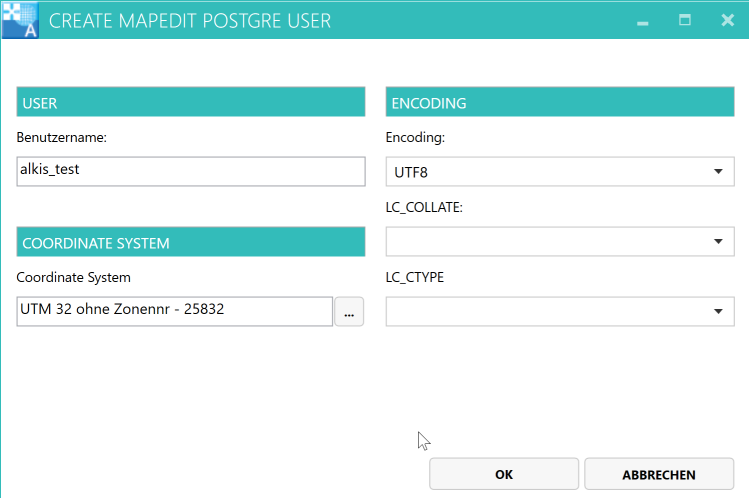Image resolution: width=749 pixels, height=498 pixels.
Task: Expand the Encoding dropdown arrow
Action: [x=718, y=172]
